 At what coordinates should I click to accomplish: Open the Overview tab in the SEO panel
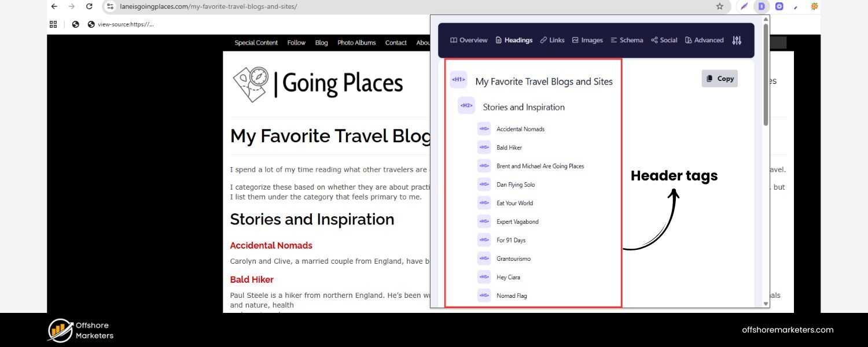coord(469,40)
